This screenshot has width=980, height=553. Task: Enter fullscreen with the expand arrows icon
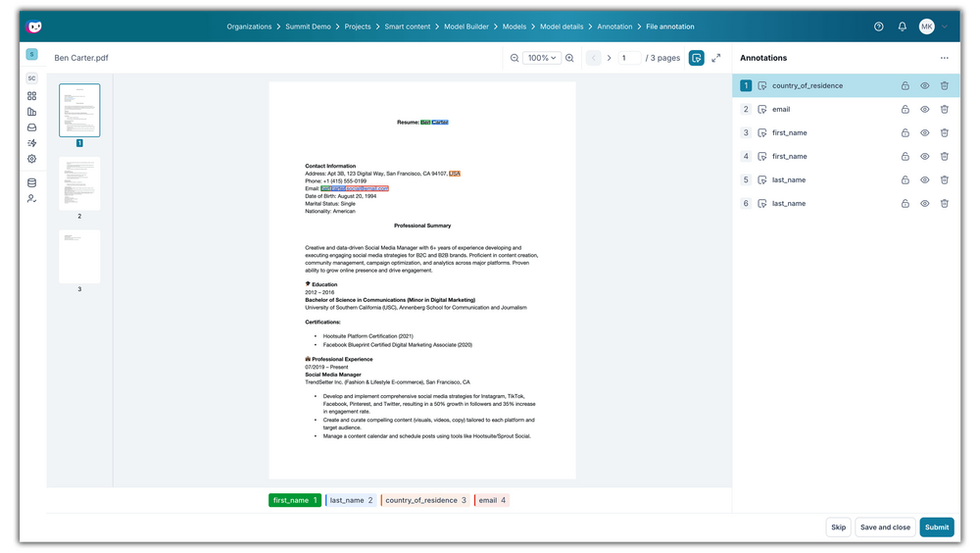pos(716,58)
